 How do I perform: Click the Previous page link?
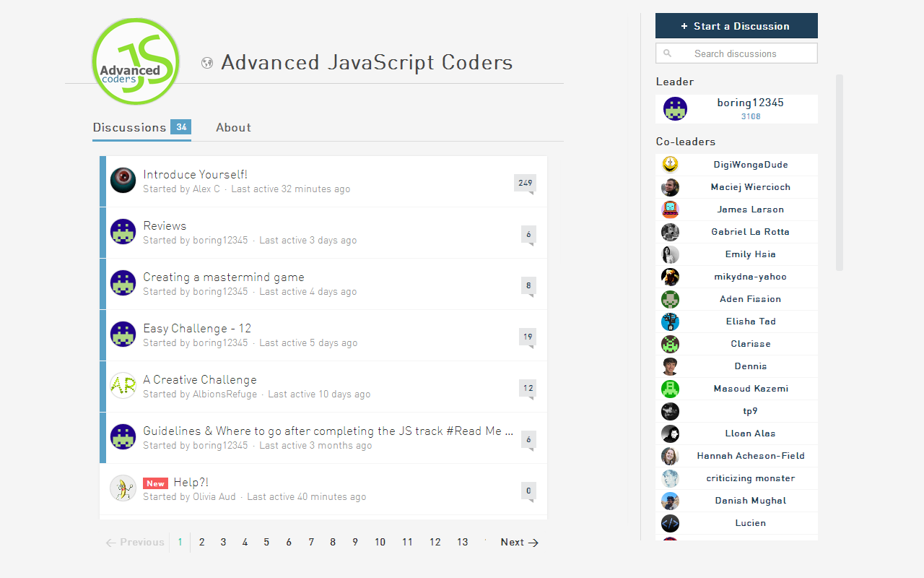pos(135,543)
